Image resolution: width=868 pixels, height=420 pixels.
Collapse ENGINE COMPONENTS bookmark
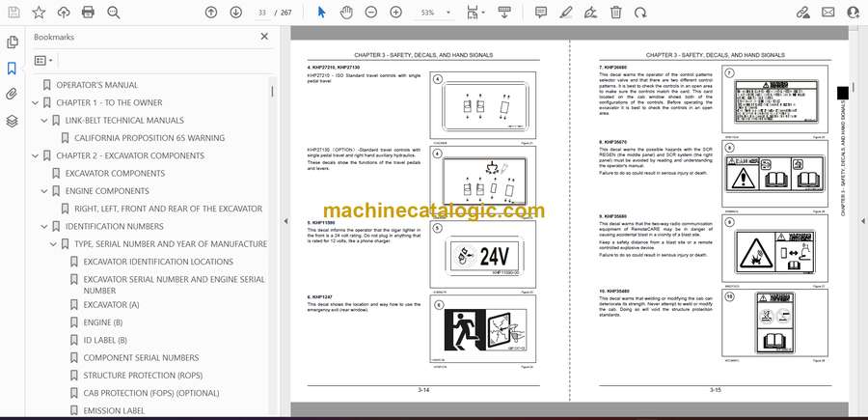tap(44, 191)
